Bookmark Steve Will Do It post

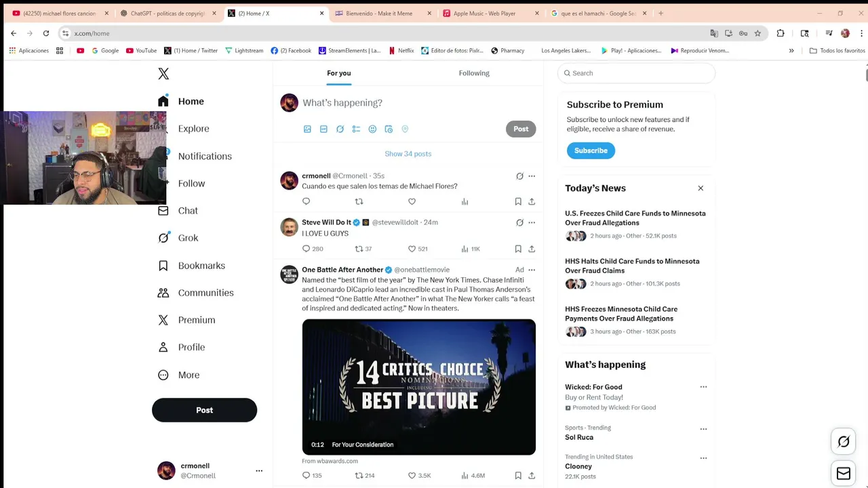coord(518,249)
